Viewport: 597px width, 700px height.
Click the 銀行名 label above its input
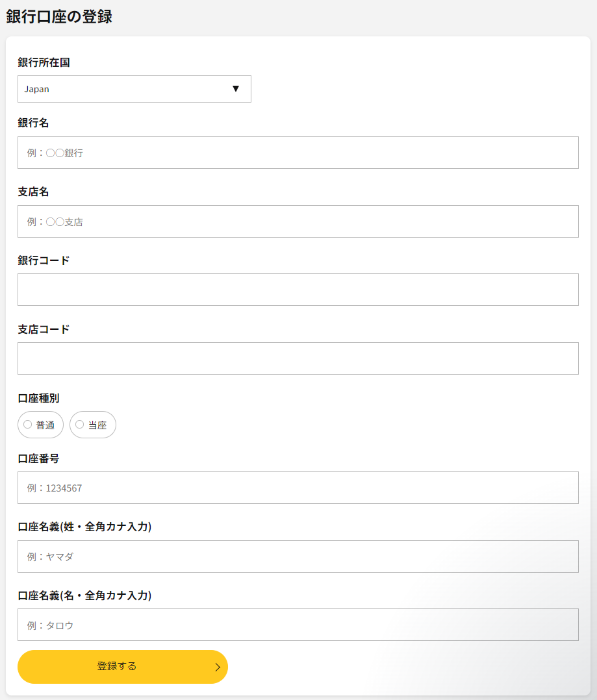click(x=33, y=123)
